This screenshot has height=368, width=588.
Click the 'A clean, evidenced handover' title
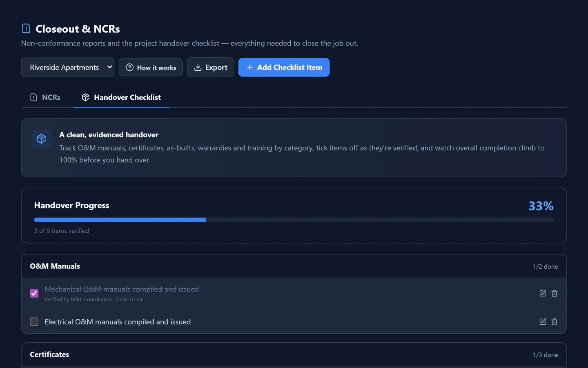(x=109, y=135)
